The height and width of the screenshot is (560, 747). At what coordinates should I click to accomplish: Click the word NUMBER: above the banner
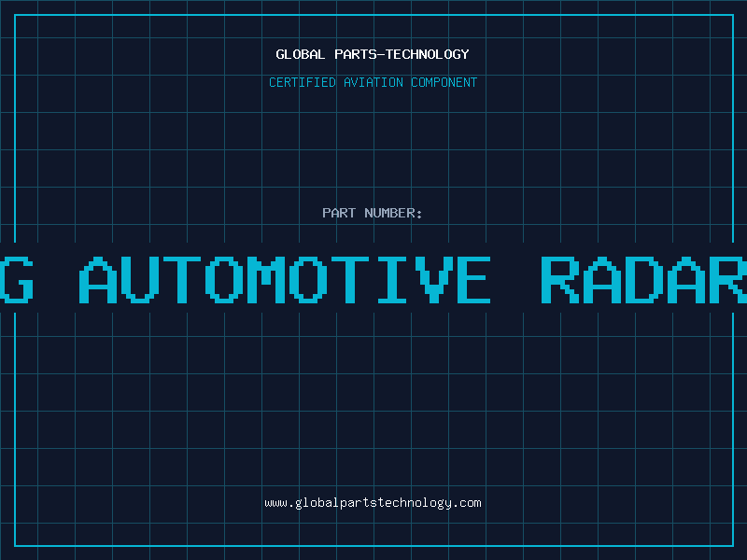tap(393, 213)
